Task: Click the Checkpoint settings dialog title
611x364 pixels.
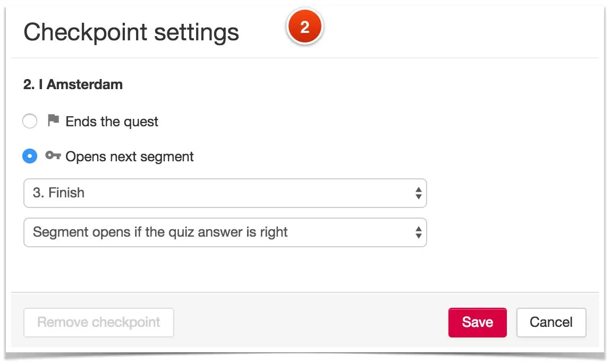Action: click(131, 32)
